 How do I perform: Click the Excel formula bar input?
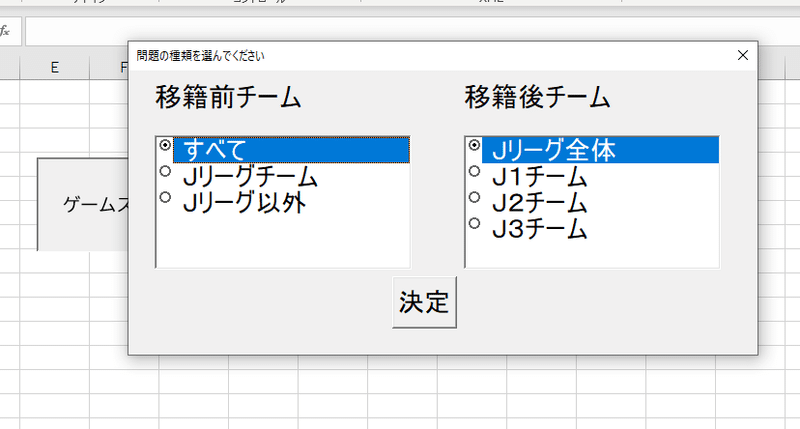[412, 31]
